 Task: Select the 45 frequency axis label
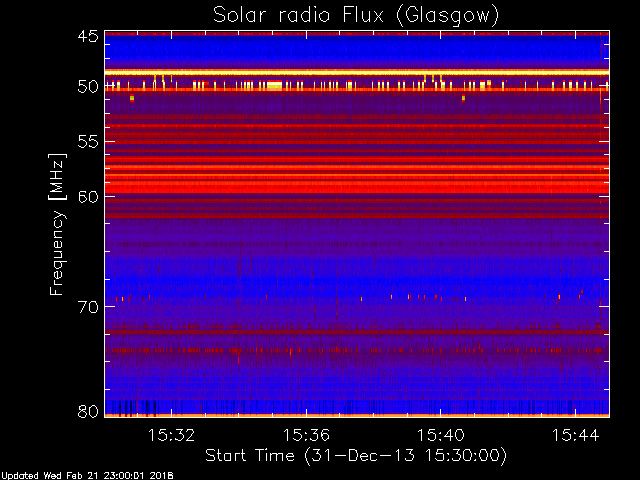click(88, 37)
